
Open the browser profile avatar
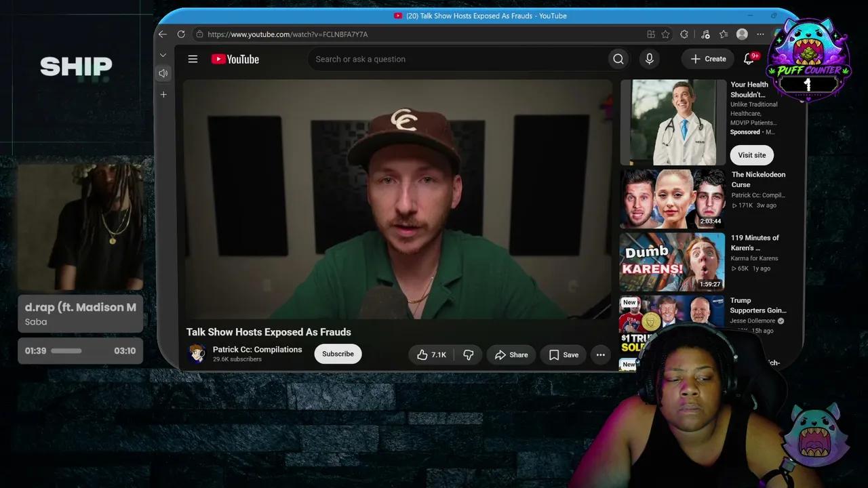[742, 34]
